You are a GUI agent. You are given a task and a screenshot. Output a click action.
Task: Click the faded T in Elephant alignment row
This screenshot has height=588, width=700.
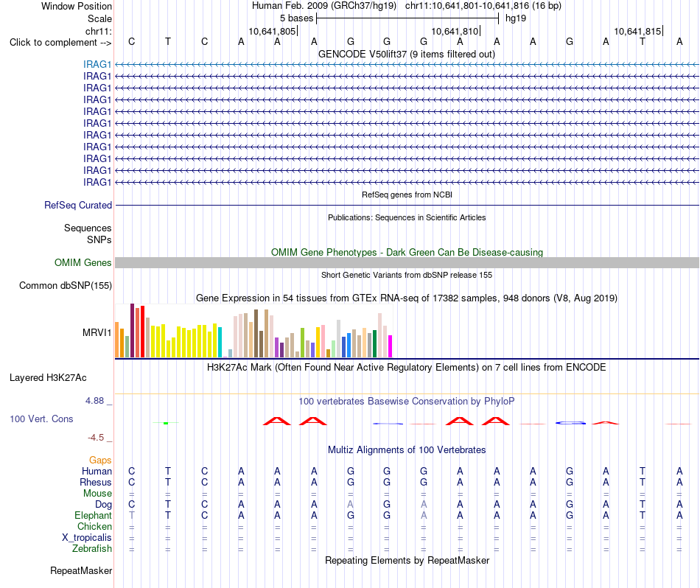pyautogui.click(x=131, y=515)
